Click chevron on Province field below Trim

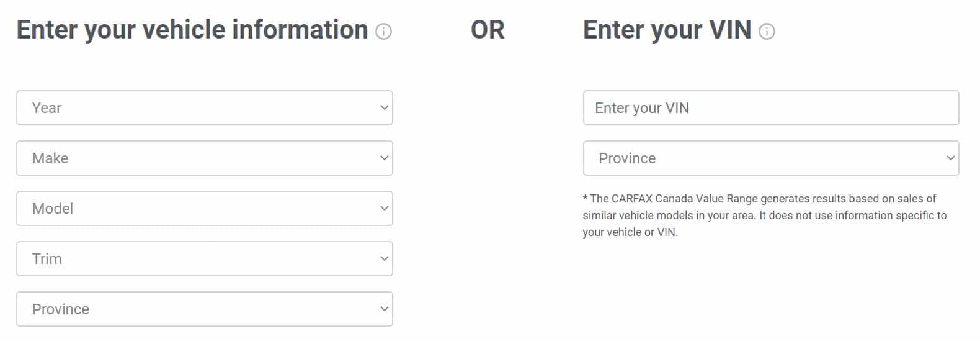click(x=384, y=309)
